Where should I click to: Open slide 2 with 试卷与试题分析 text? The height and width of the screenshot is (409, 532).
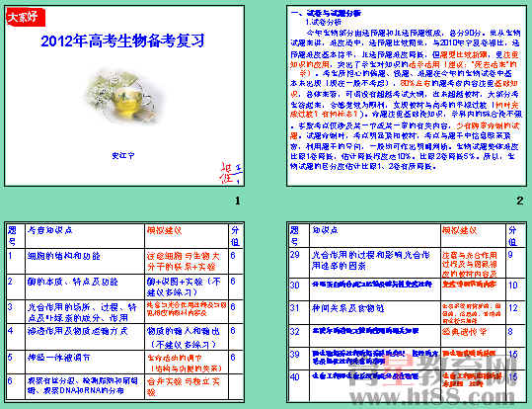[x=407, y=96]
